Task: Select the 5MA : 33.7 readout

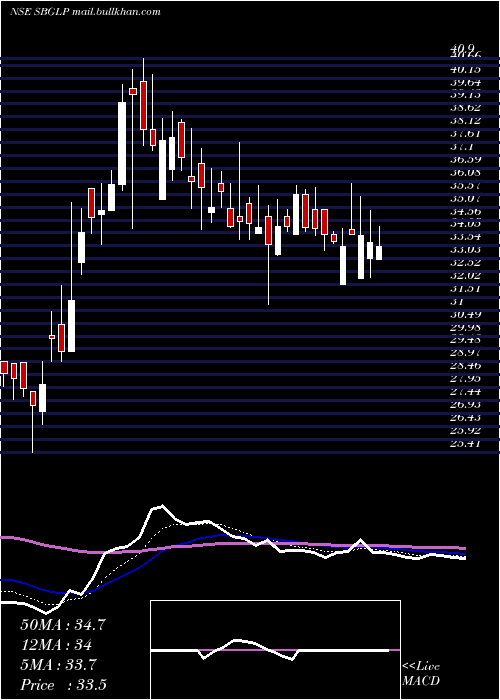Action: tap(58, 665)
